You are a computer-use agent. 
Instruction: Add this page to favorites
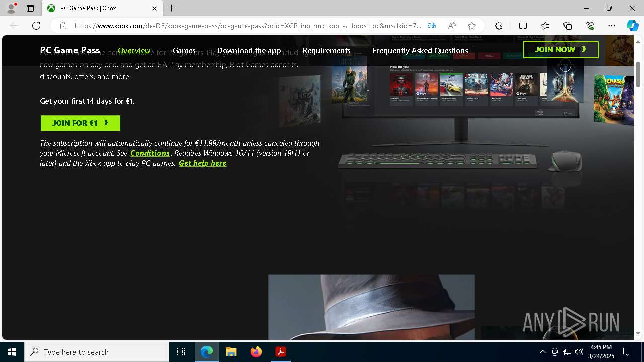point(472,26)
